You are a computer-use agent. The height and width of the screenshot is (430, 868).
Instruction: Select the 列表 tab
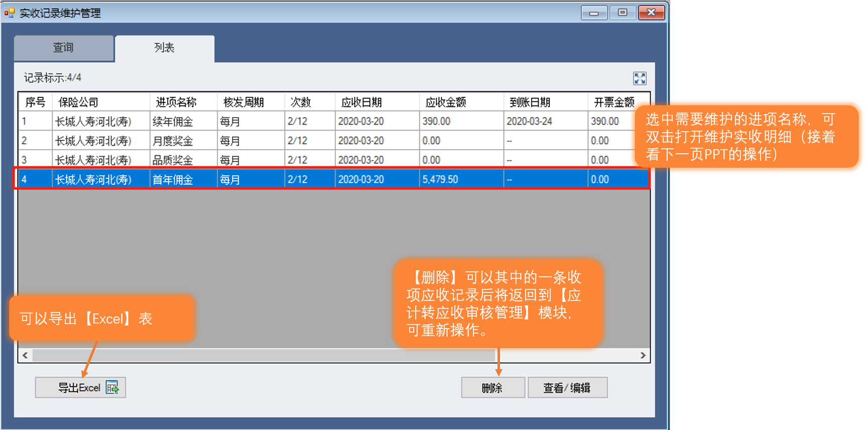(164, 48)
